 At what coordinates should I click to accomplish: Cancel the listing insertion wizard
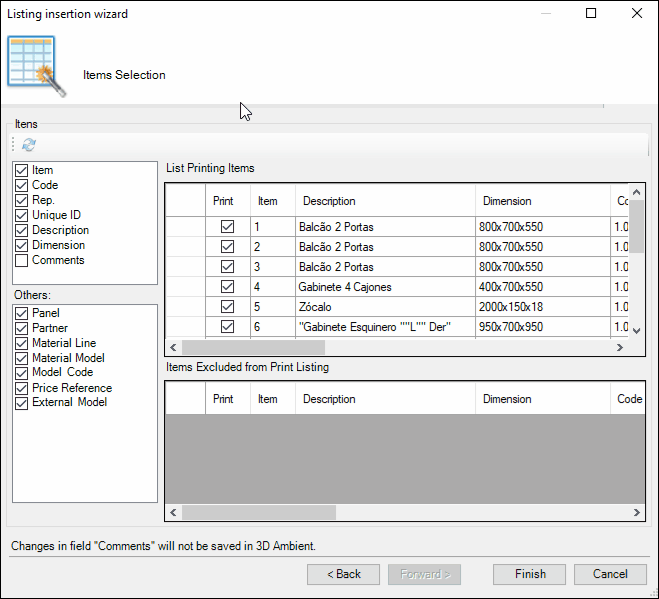click(x=610, y=574)
